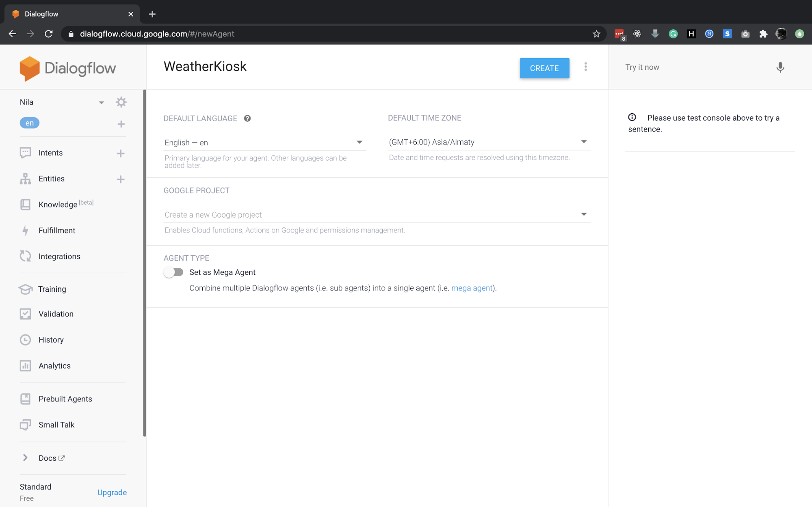This screenshot has width=812, height=507.
Task: Add a new entity with plus icon
Action: [121, 179]
